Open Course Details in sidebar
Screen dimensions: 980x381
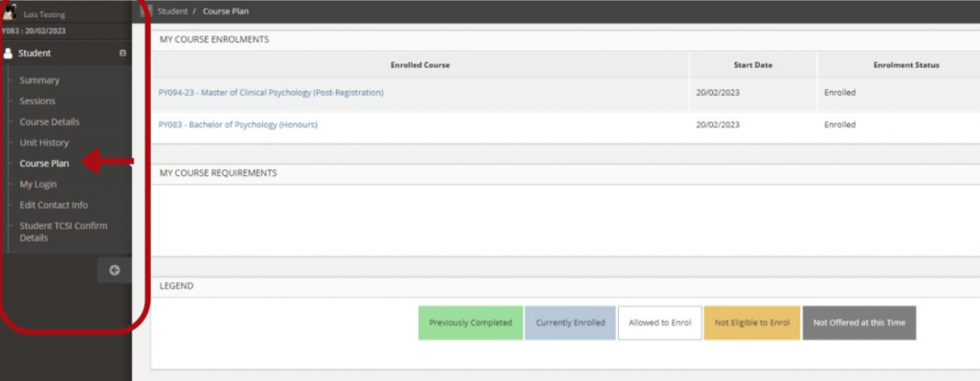(x=50, y=122)
